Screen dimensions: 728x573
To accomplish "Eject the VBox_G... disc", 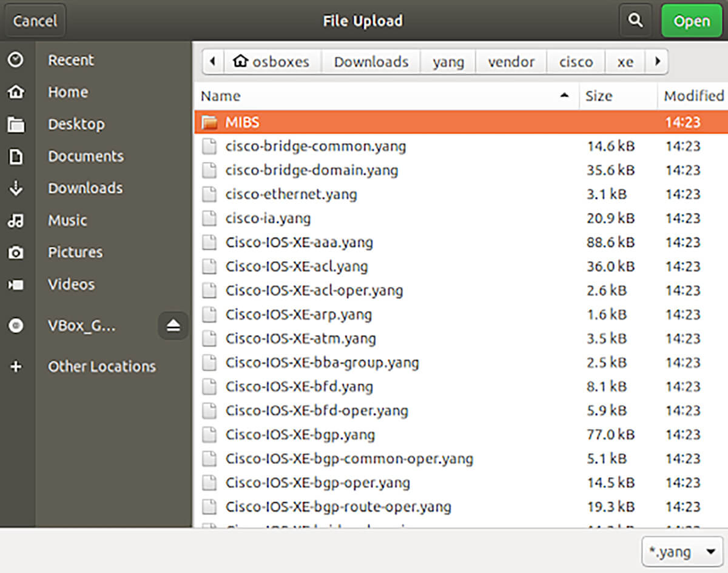I will 174,326.
